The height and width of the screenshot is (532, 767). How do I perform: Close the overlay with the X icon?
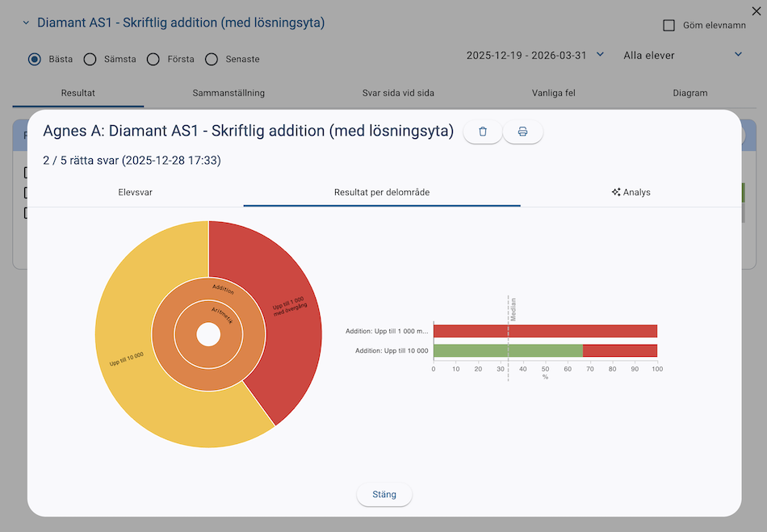click(756, 11)
